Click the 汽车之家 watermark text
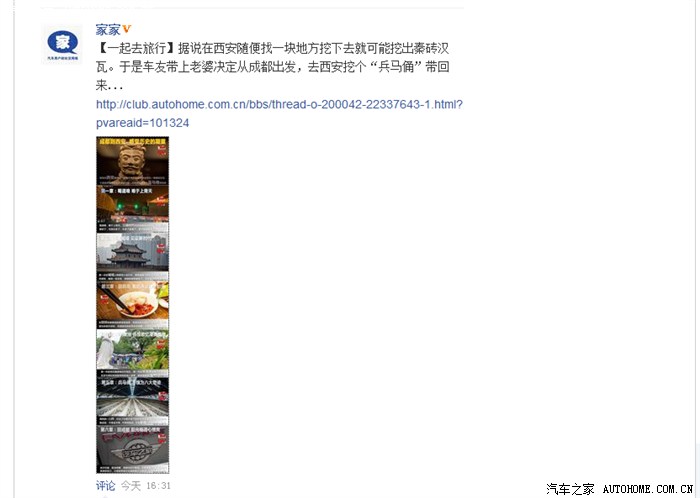700x498 pixels. tap(570, 489)
